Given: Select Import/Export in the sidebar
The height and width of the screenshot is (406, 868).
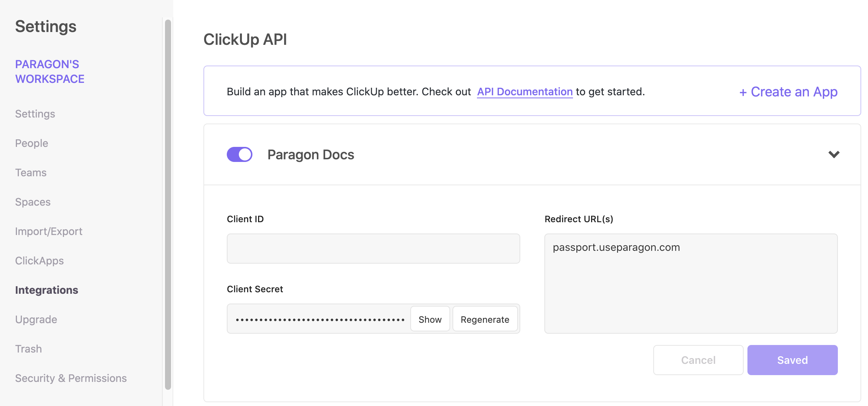Looking at the screenshot, I should pos(49,231).
